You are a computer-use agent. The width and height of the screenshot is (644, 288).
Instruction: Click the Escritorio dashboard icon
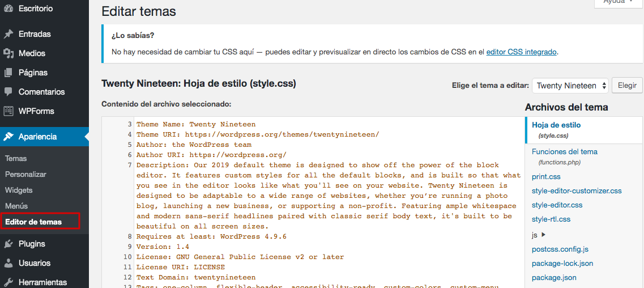click(8, 8)
